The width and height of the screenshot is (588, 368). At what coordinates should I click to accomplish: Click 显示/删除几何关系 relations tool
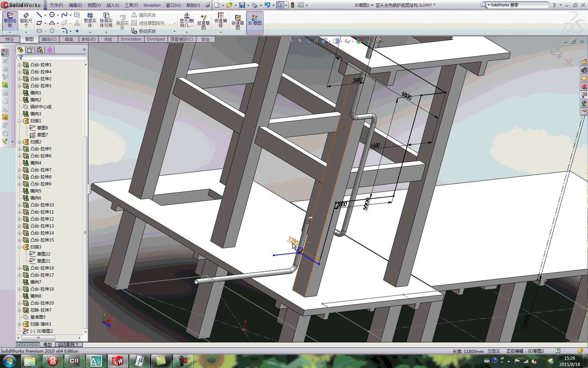[x=187, y=20]
